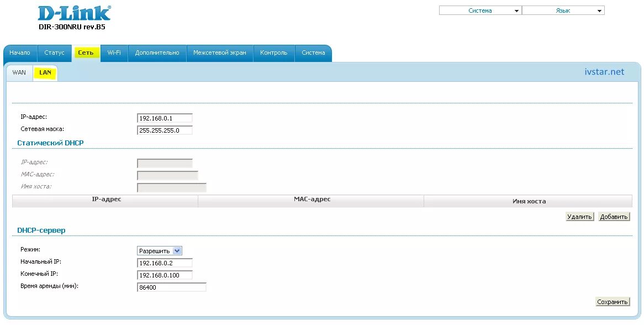Open the Дополнительно tab

(x=157, y=53)
